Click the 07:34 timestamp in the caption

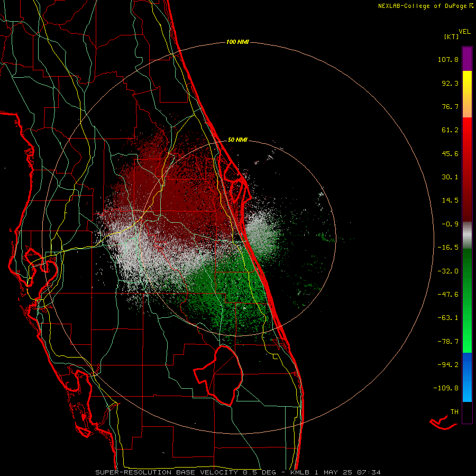(369, 472)
